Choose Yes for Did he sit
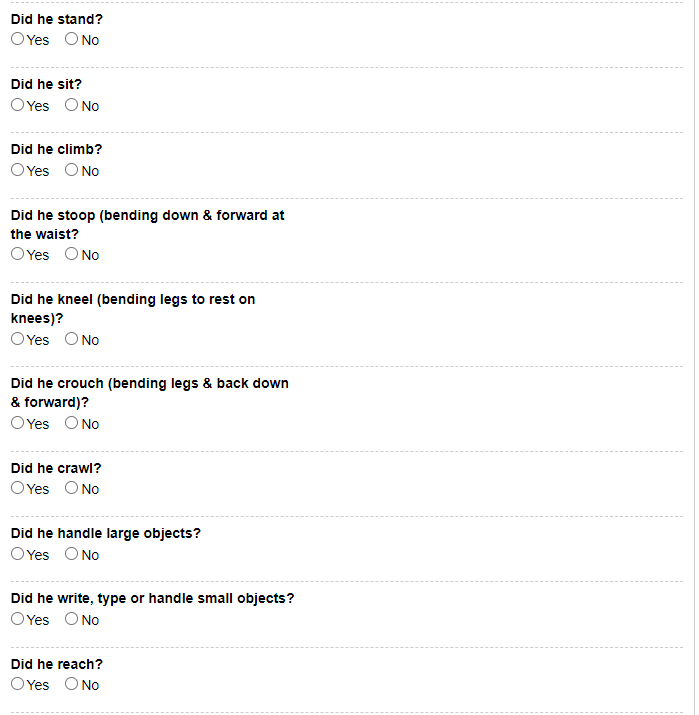Image resolution: width=699 pixels, height=715 pixels. pos(18,105)
